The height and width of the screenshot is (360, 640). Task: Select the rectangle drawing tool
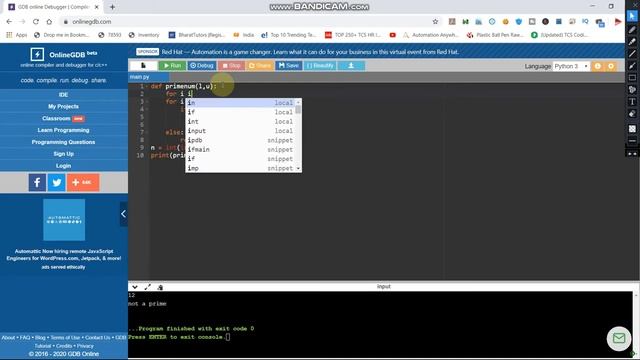(632, 78)
